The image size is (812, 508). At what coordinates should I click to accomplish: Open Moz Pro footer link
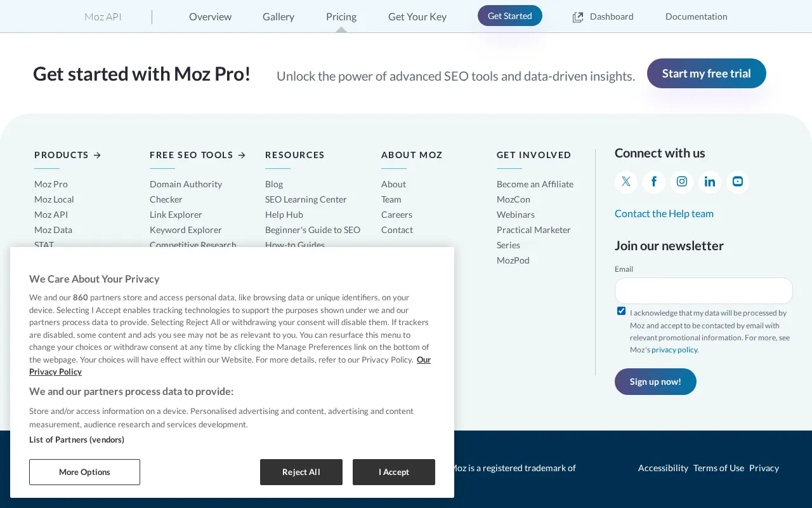point(51,184)
